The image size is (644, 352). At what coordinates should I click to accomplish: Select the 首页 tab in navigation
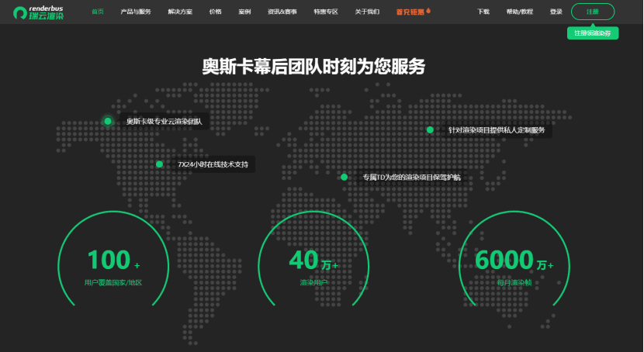click(98, 12)
